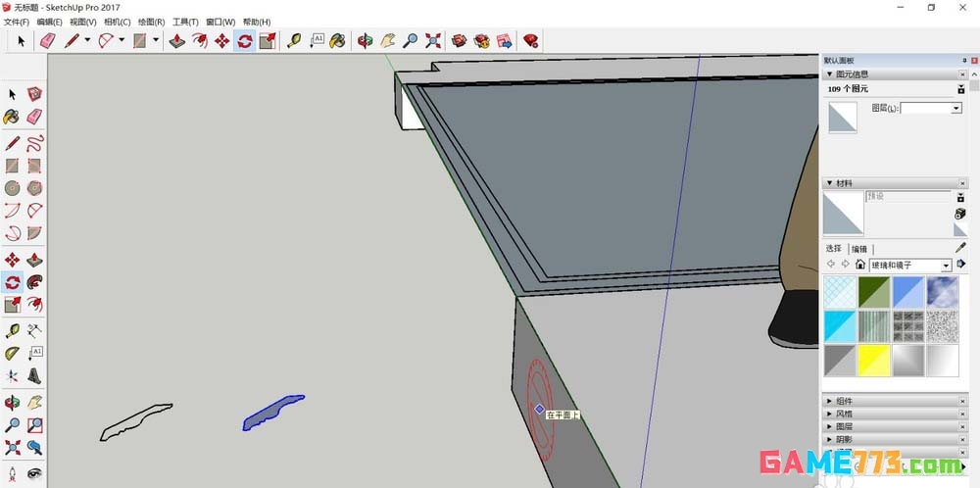This screenshot has height=488, width=980.
Task: Open the 编辑(E) menu
Action: [x=49, y=22]
